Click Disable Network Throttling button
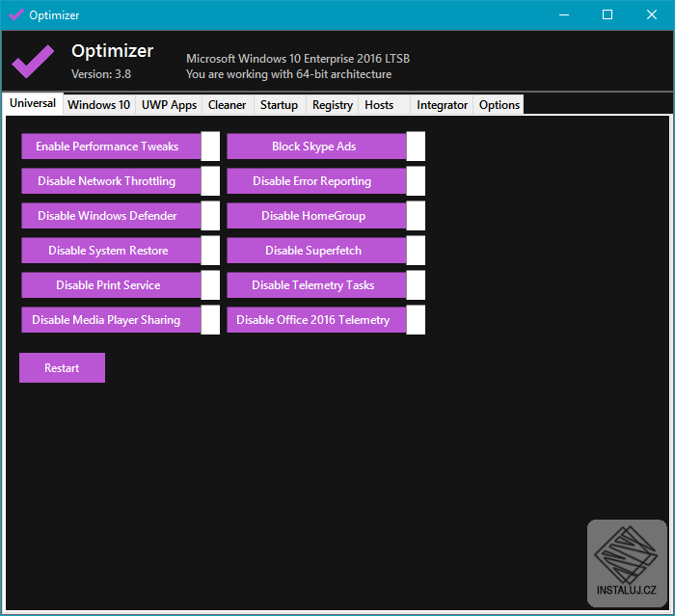675x616 pixels. tap(111, 181)
